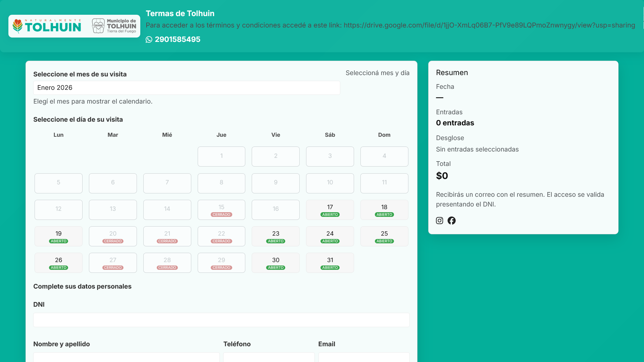Select January 19 on the calendar
Screen dimensions: 644x362
click(x=58, y=236)
